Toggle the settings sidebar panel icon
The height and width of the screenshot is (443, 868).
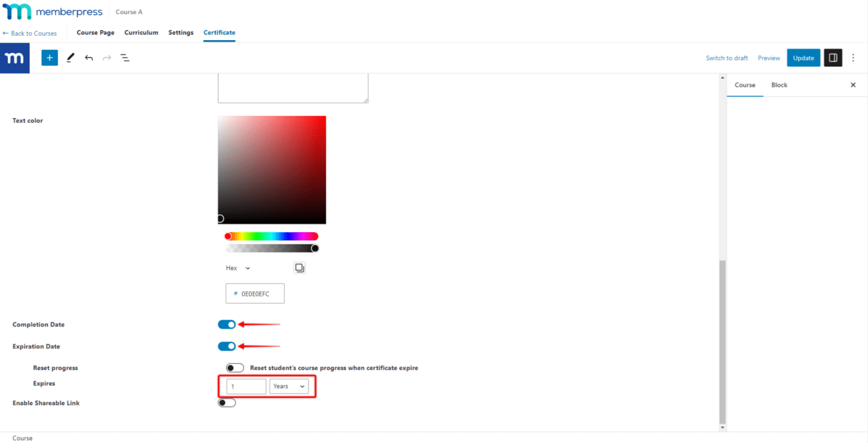tap(833, 58)
